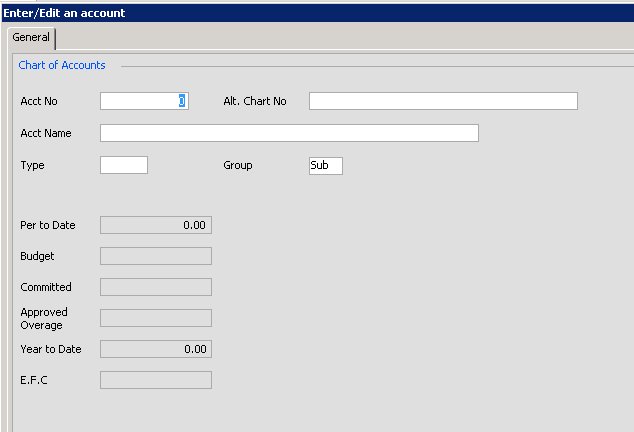Viewport: 634px width, 432px height.
Task: Switch to the General tab
Action: point(31,38)
